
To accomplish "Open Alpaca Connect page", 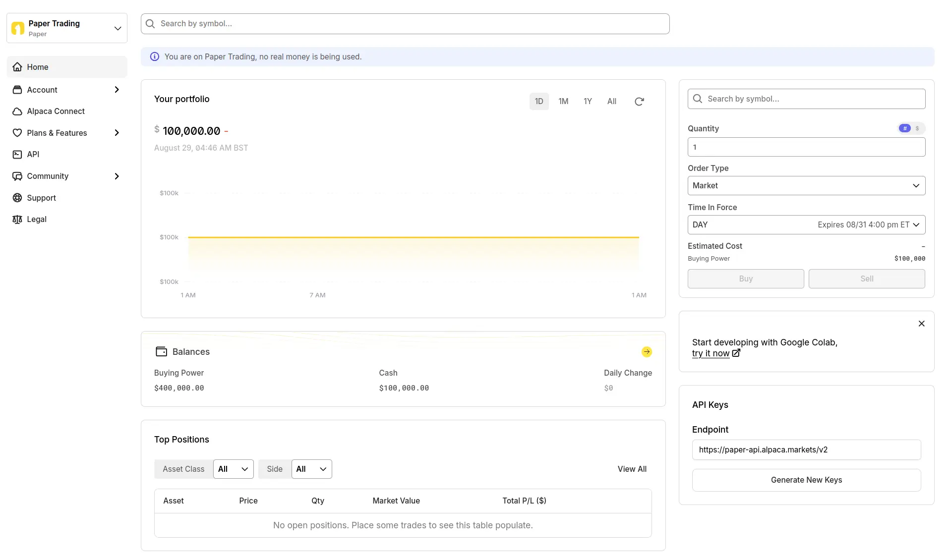I will [x=67, y=111].
